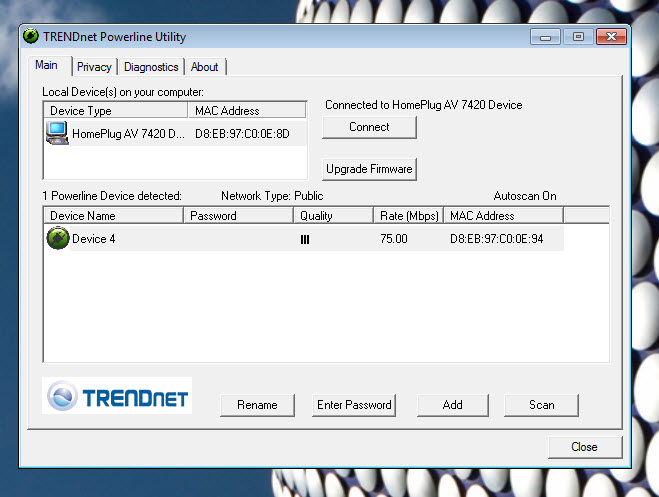Click the green Device 4 adapter icon
The image size is (659, 497).
58,238
